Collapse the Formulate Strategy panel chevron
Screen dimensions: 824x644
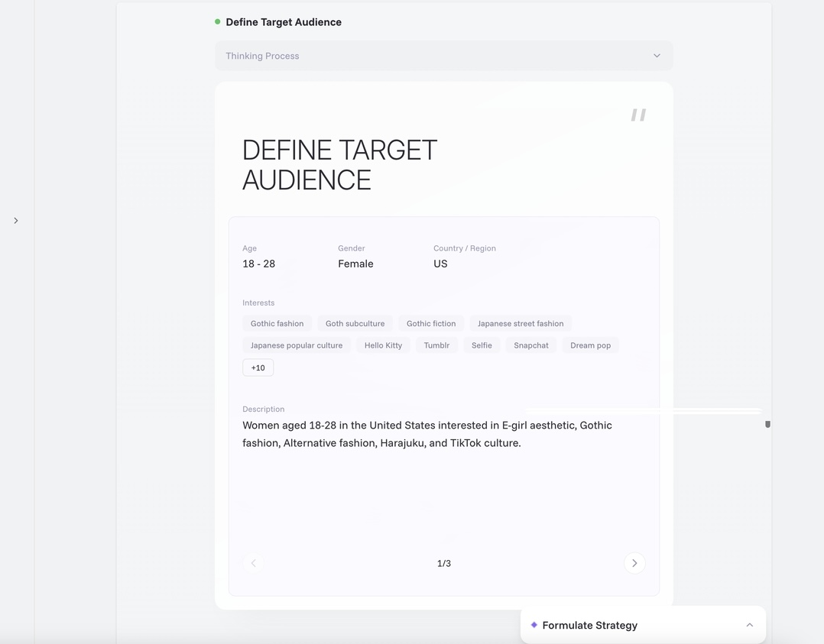[x=749, y=625]
